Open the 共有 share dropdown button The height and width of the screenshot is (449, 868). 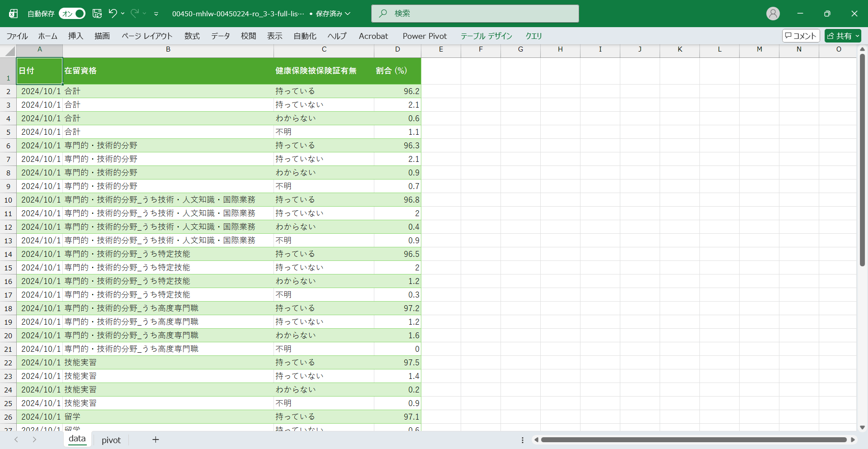coord(843,36)
